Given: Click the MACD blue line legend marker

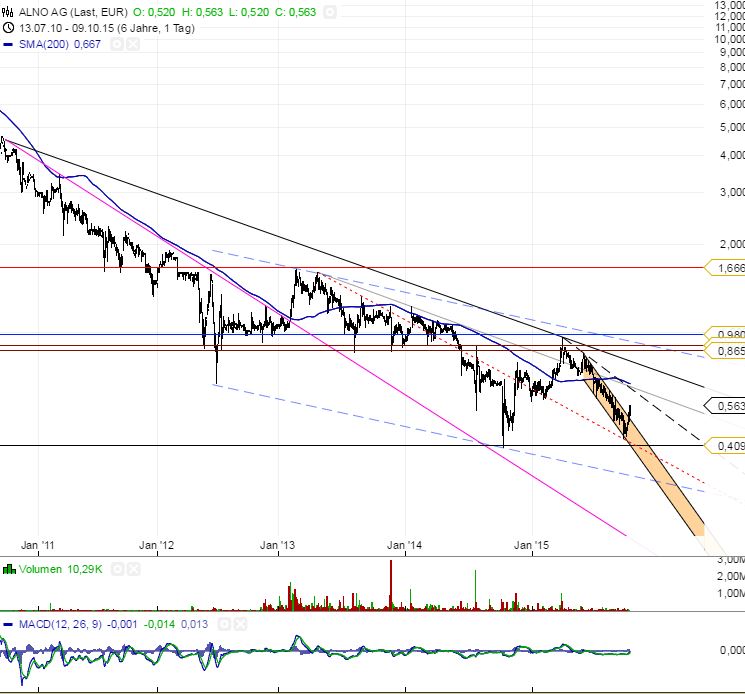Looking at the screenshot, I should tap(8, 624).
